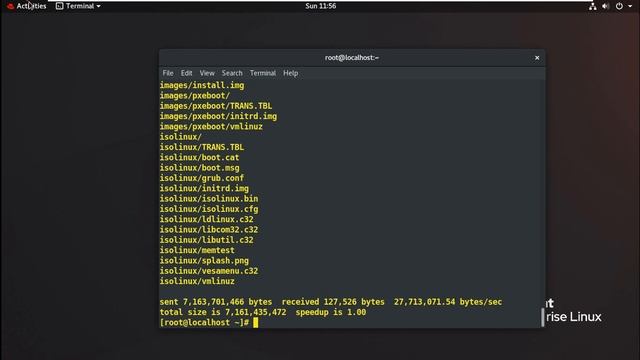Click the line isolinux/
Image resolution: width=640 pixels, height=360 pixels.
point(180,137)
